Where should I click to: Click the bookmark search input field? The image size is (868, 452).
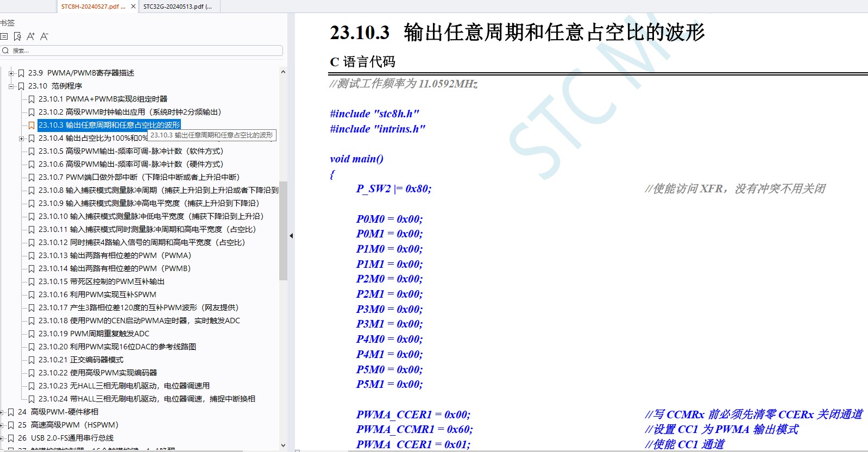[142, 51]
